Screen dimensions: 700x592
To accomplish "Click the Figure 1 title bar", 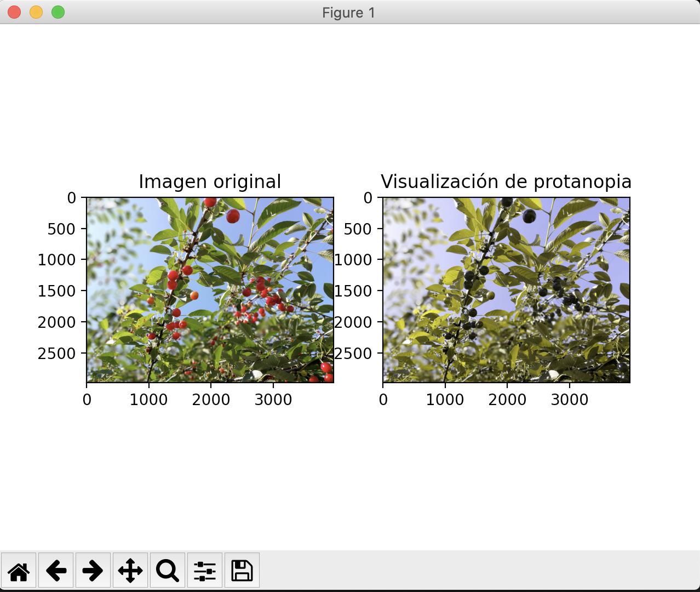I will [x=350, y=12].
